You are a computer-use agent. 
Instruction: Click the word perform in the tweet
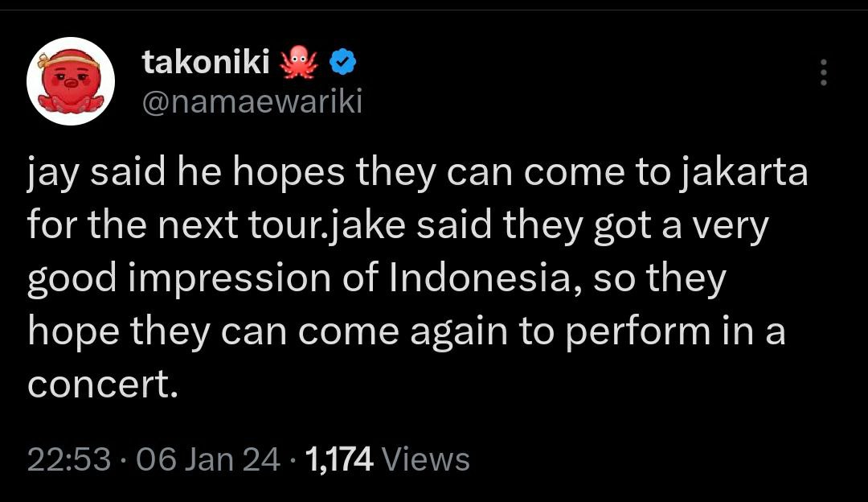click(639, 332)
